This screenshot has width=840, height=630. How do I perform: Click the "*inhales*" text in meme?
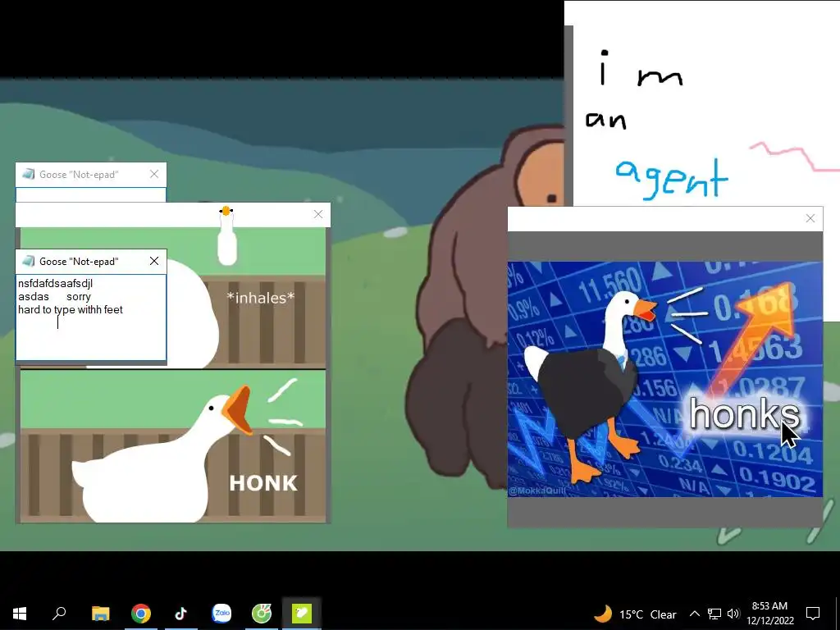click(x=260, y=298)
